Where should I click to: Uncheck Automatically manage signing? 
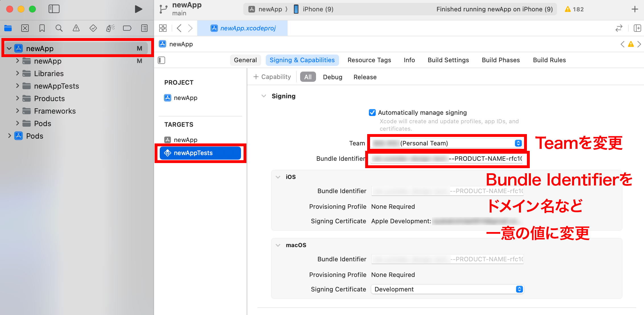click(x=372, y=112)
